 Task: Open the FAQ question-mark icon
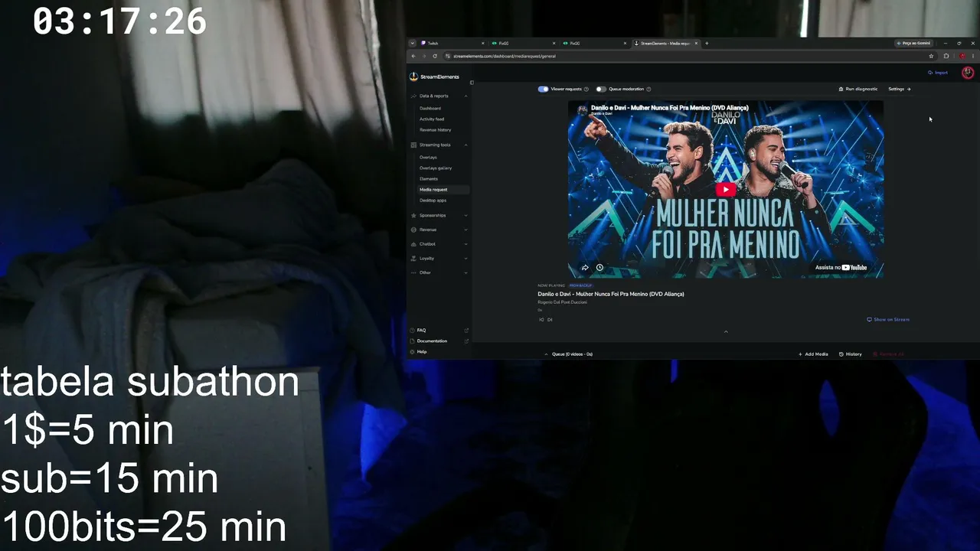tap(413, 331)
